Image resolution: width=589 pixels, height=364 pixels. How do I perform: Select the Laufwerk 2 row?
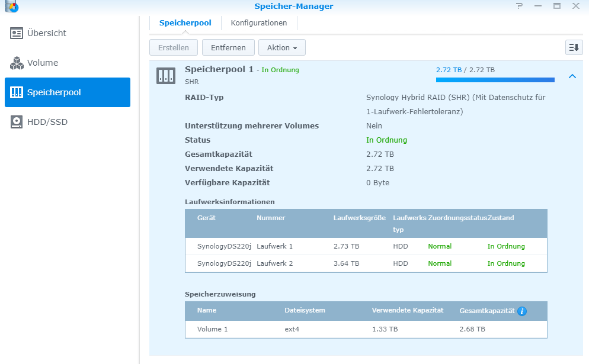(x=366, y=264)
